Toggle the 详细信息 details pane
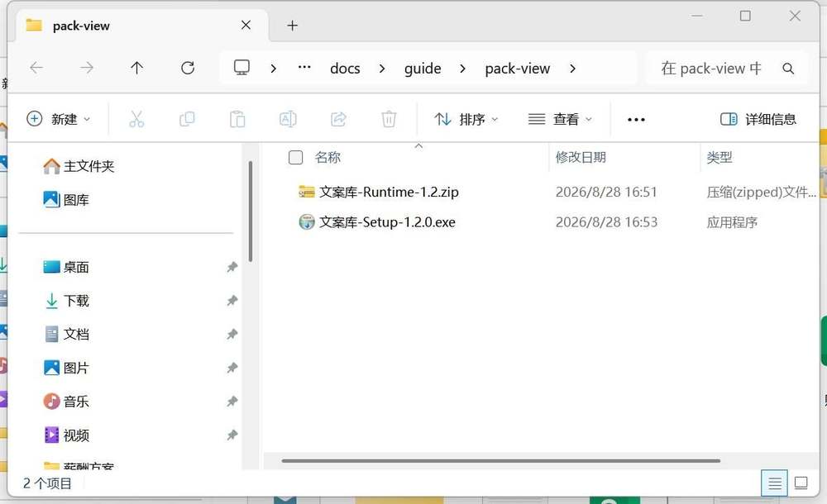The width and height of the screenshot is (827, 504). 758,119
